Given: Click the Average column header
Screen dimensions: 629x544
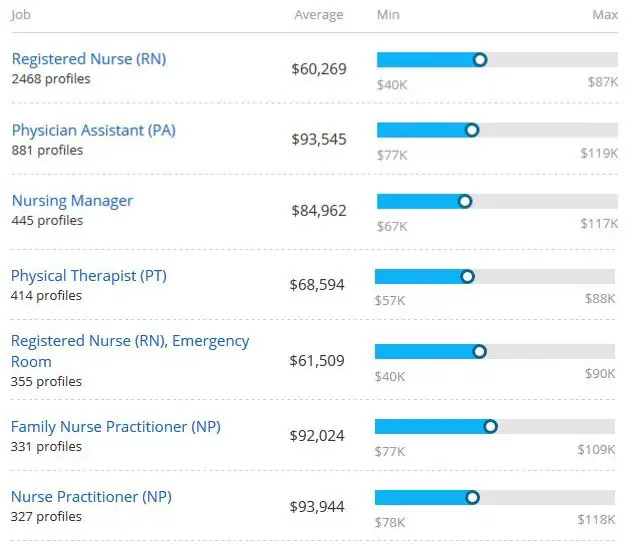Looking at the screenshot, I should (x=318, y=15).
